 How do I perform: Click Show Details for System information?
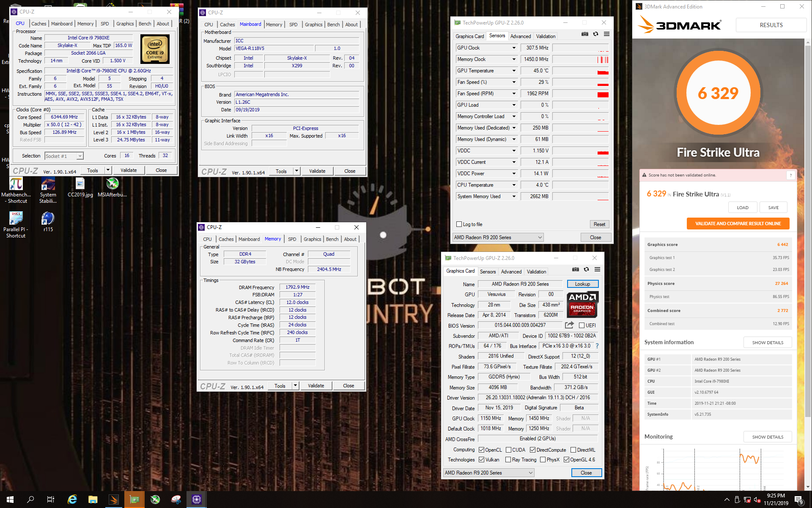pyautogui.click(x=768, y=342)
